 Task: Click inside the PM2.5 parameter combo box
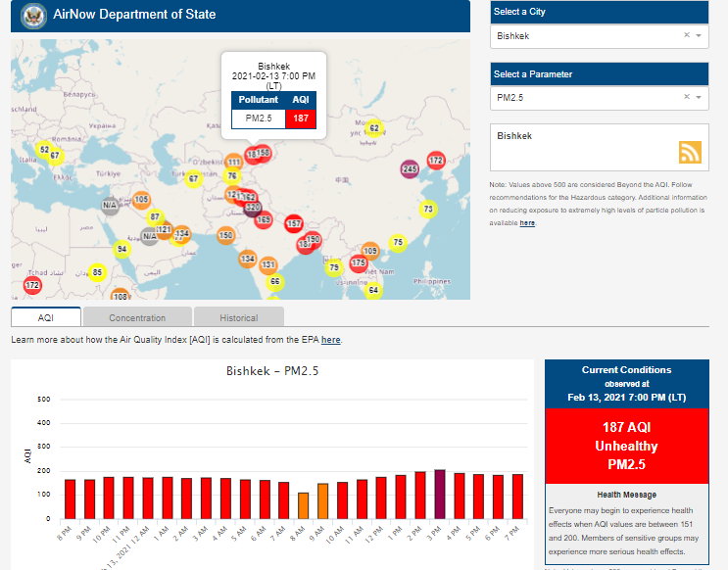[x=583, y=98]
